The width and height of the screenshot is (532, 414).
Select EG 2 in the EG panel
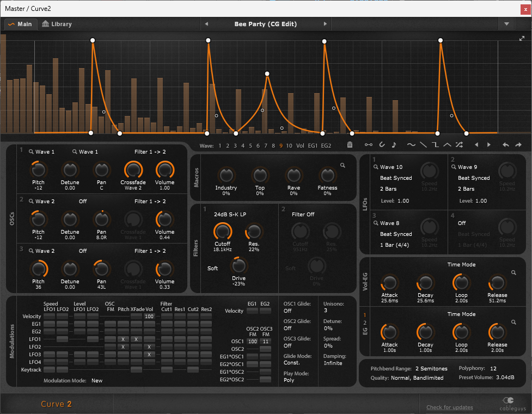coord(365,322)
